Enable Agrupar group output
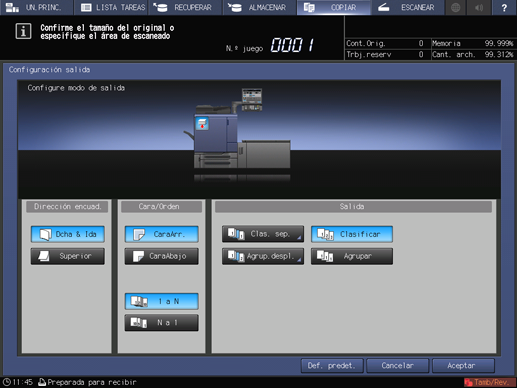The width and height of the screenshot is (517, 388). tap(352, 256)
